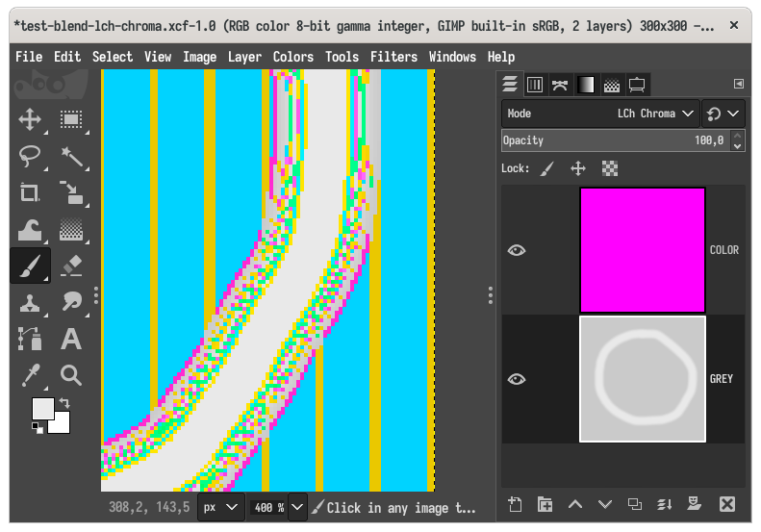Viewport: 761px width, 532px height.
Task: Merge down the selected layer
Action: click(x=665, y=505)
